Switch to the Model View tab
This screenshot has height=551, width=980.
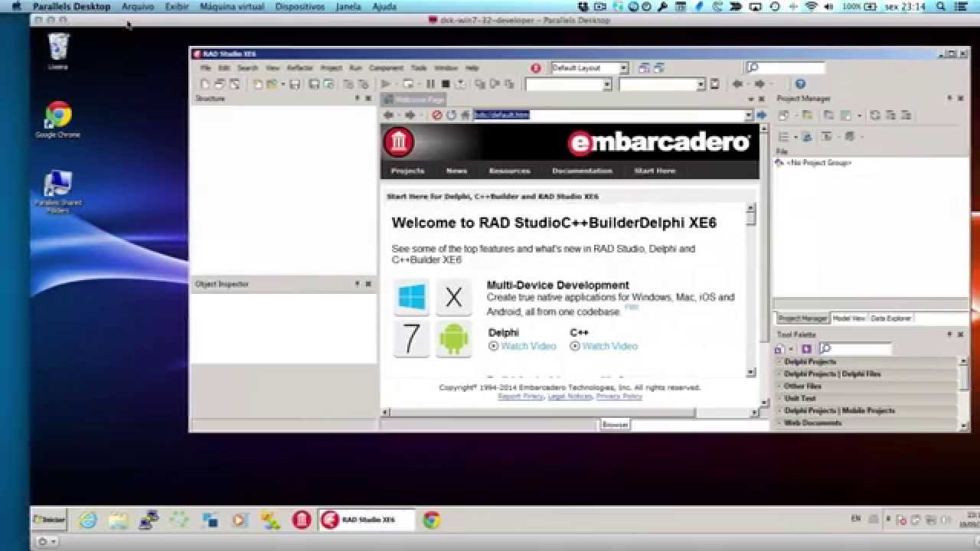pos(848,318)
